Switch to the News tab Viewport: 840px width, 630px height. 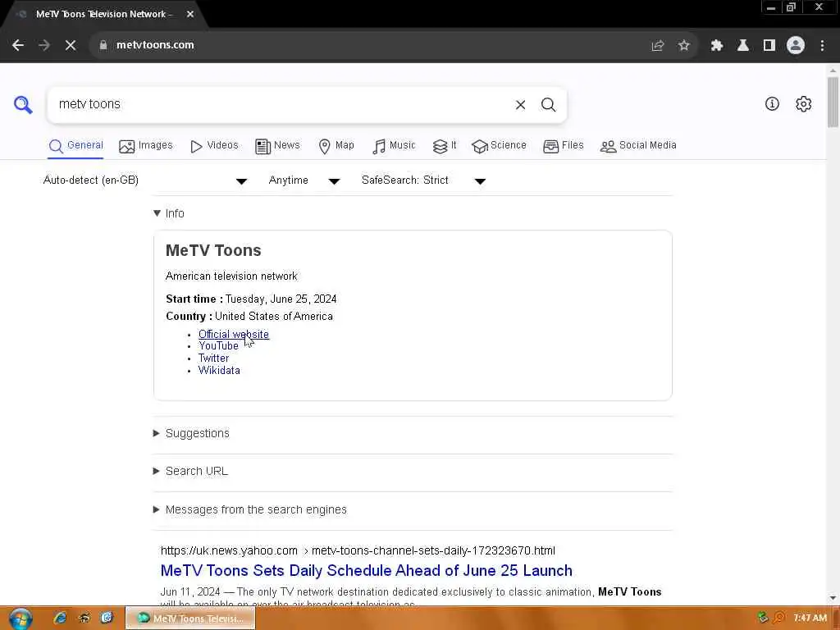click(x=277, y=146)
